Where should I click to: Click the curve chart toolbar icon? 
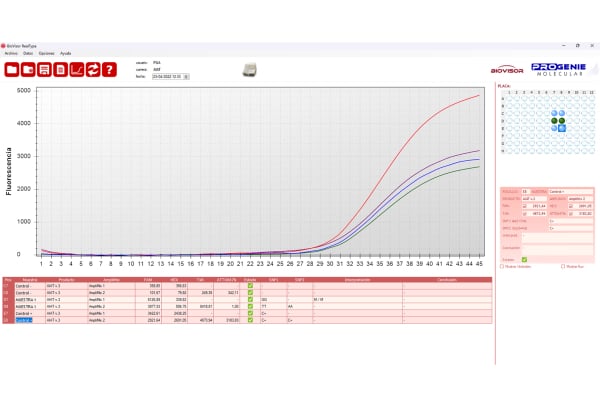(77, 70)
